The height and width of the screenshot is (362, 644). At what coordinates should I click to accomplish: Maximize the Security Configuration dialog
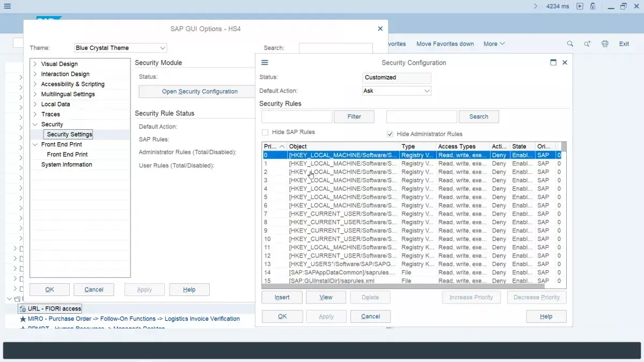coord(553,63)
